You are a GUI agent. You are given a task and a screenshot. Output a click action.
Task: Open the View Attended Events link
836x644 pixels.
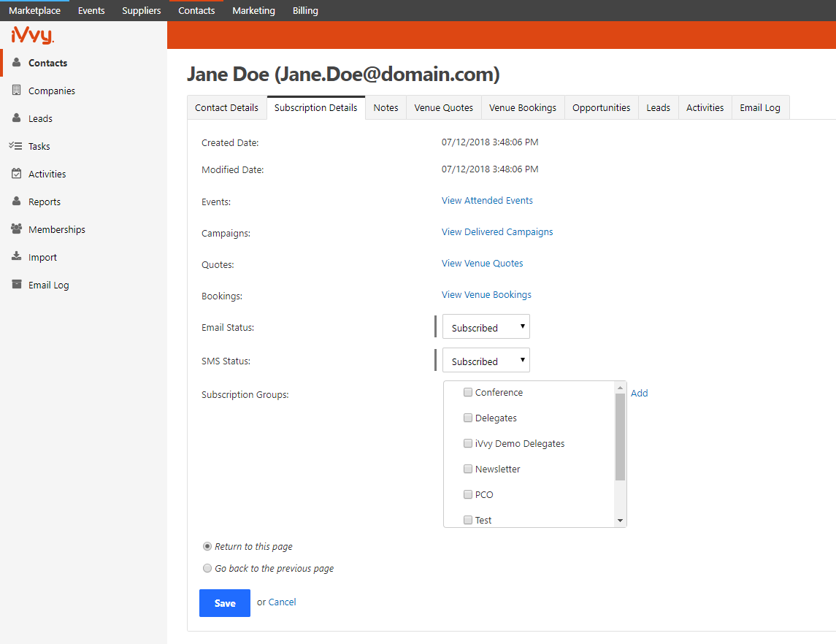(487, 201)
